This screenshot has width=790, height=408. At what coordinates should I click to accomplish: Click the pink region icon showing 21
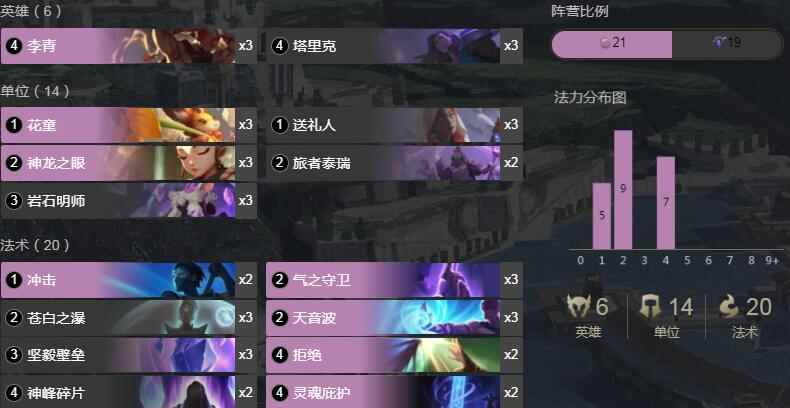coord(605,43)
